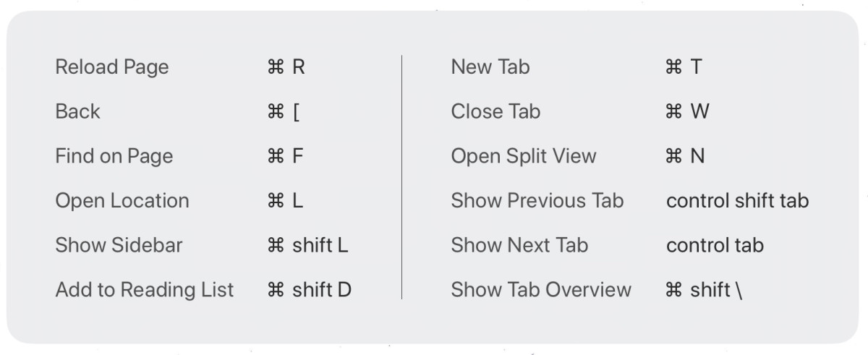Select the Reload Page shortcut label
Screen dimensions: 868x355
[x=111, y=67]
